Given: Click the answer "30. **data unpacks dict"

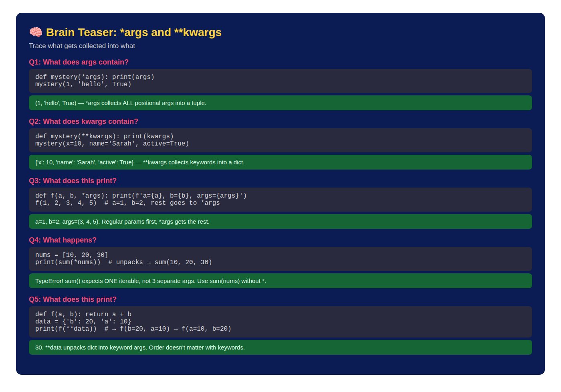Looking at the screenshot, I should click(280, 348).
